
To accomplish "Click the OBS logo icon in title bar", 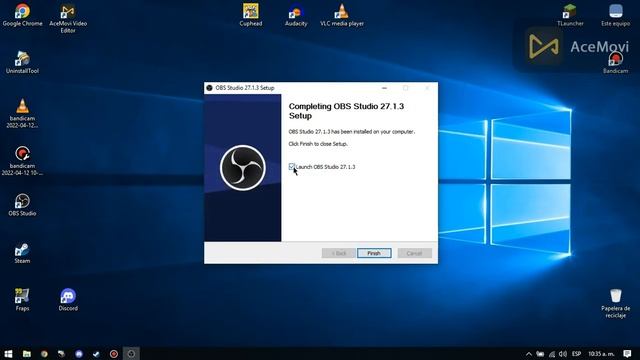I will [209, 88].
